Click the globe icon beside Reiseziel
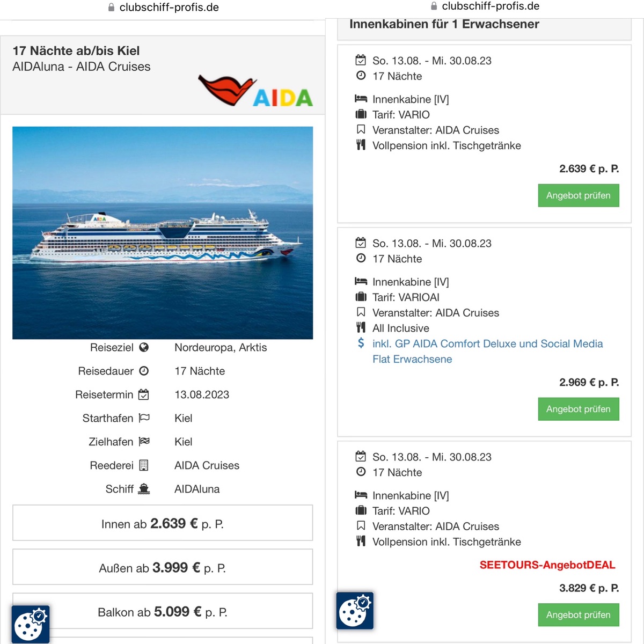 [x=144, y=347]
